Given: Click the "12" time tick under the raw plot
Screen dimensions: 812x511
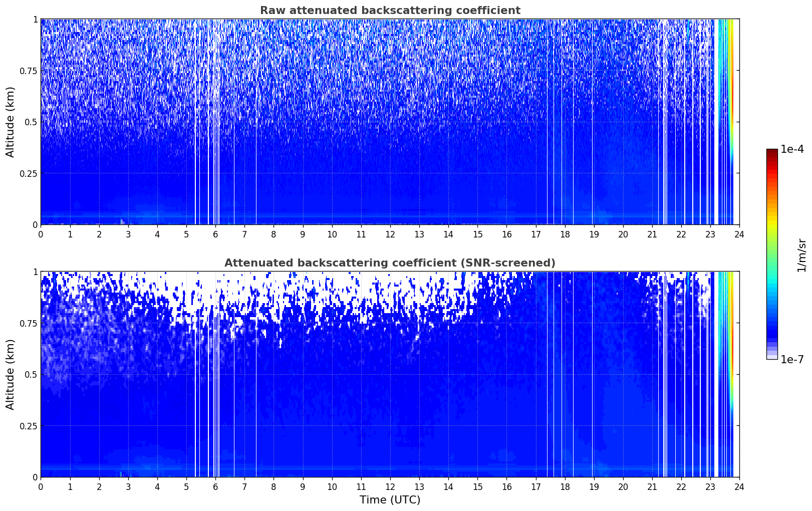Looking at the screenshot, I should (390, 234).
